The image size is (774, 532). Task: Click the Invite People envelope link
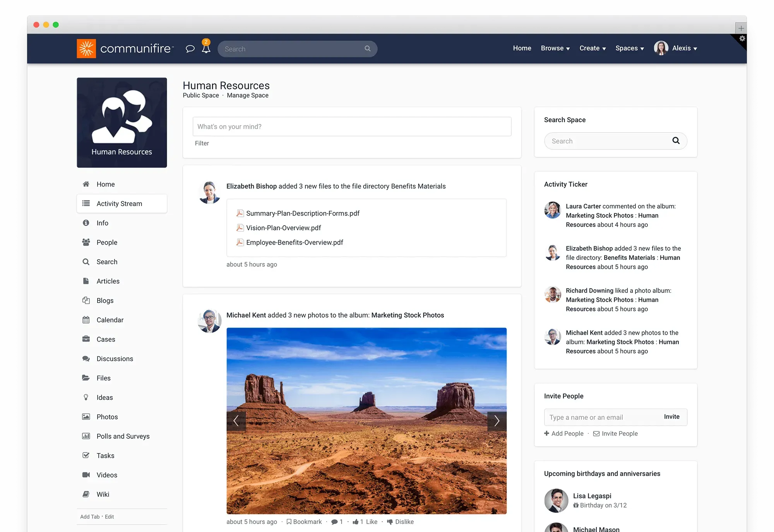pos(616,434)
